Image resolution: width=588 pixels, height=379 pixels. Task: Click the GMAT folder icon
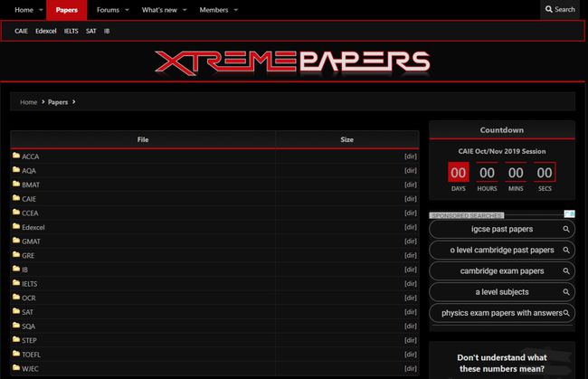point(16,241)
